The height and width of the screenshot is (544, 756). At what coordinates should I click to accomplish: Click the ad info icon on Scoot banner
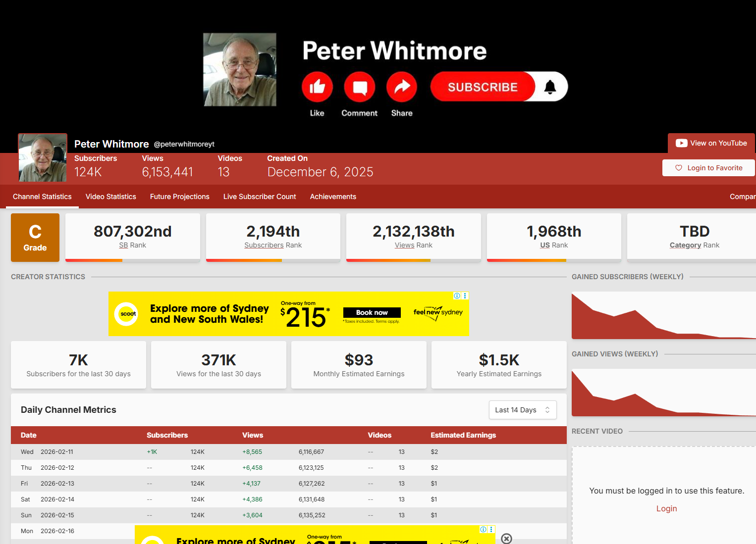[457, 296]
